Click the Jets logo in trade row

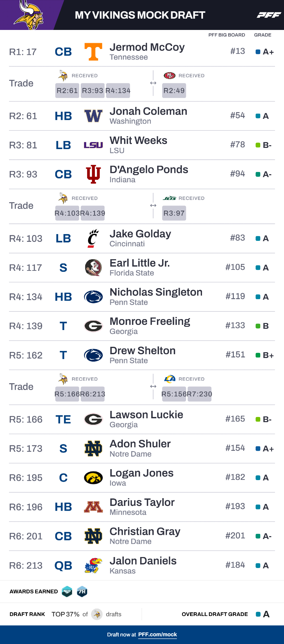[x=169, y=198]
